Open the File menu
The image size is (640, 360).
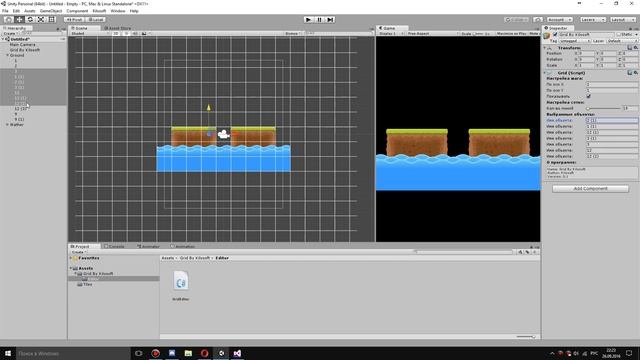click(x=5, y=11)
